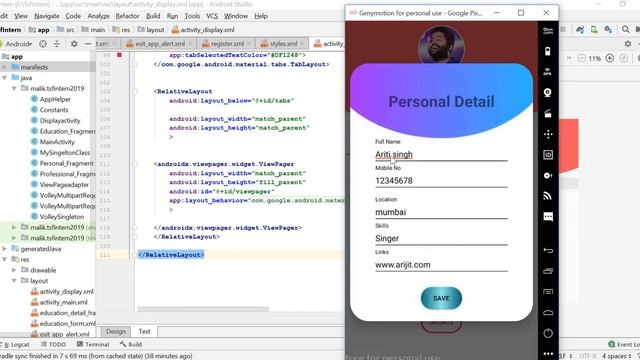Switch to Design view tab

(116, 331)
